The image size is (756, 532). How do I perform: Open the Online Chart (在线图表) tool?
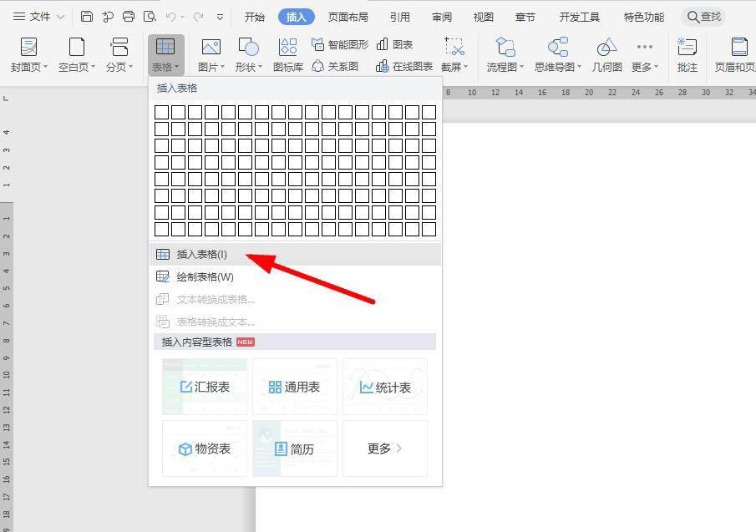click(404, 66)
